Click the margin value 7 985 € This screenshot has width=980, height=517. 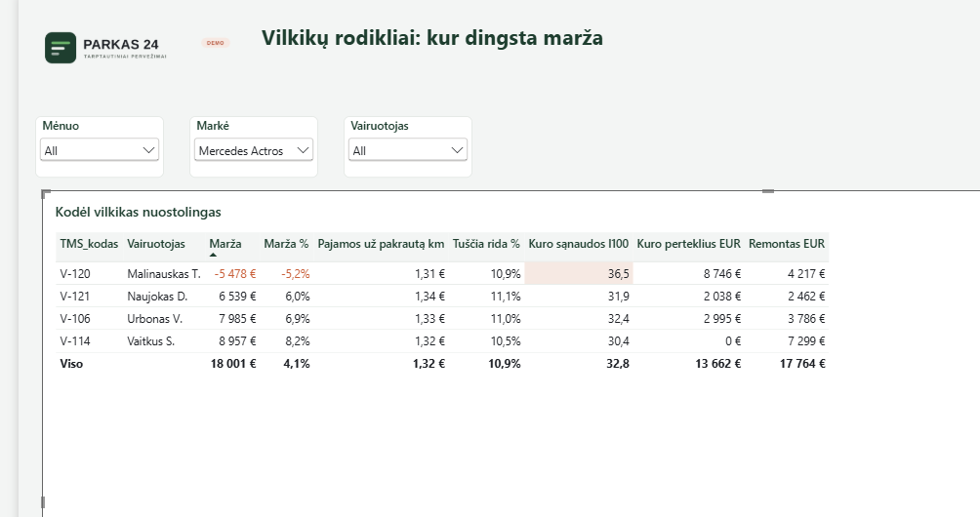click(237, 318)
